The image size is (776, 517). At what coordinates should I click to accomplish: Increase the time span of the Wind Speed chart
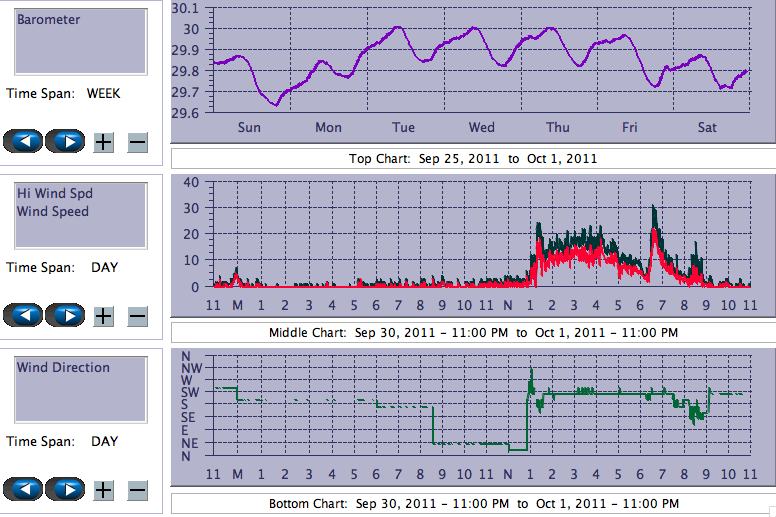(x=103, y=316)
